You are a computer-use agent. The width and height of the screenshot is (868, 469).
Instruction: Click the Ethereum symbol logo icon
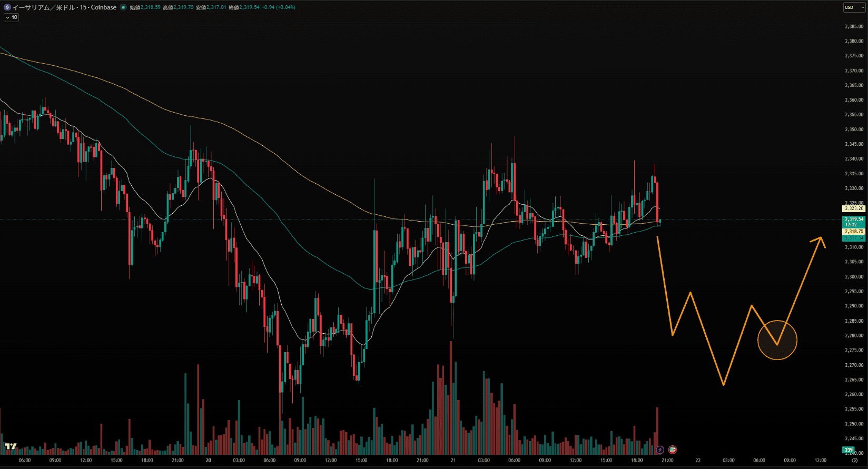tap(7, 7)
